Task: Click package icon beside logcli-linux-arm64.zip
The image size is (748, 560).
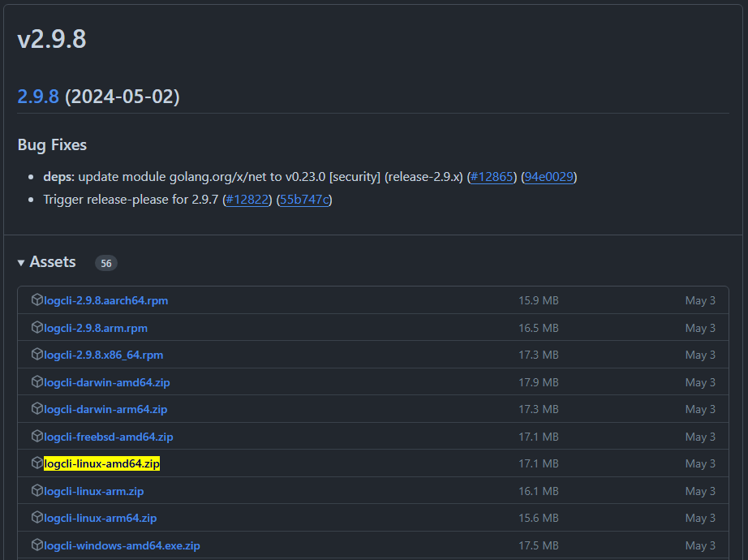Action: pyautogui.click(x=37, y=518)
